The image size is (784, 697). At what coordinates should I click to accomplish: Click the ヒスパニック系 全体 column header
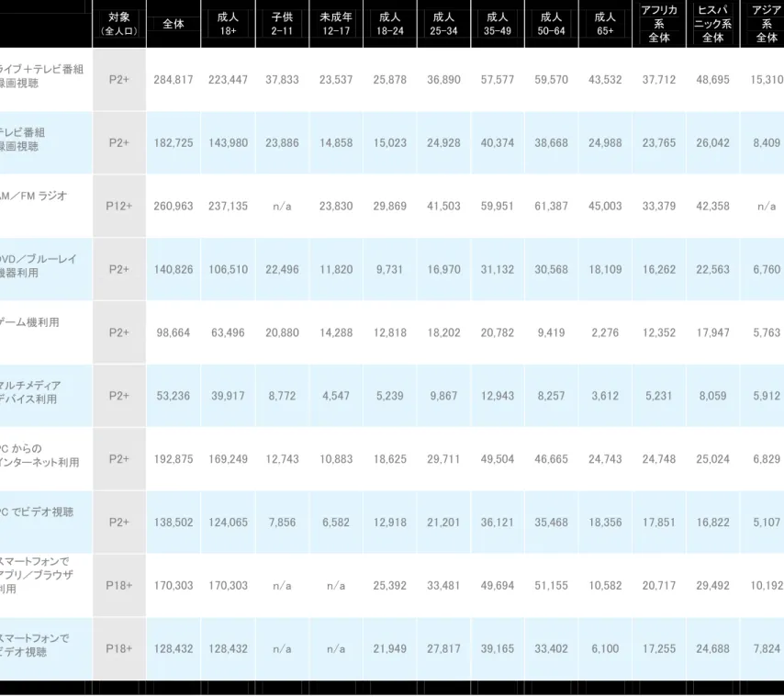[x=713, y=24]
